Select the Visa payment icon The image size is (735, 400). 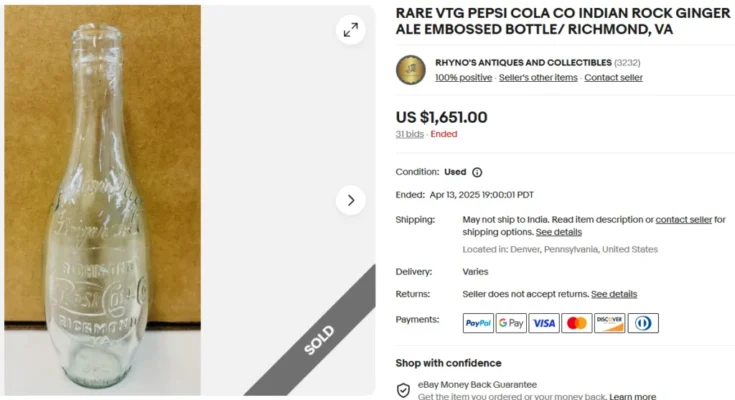coord(544,323)
